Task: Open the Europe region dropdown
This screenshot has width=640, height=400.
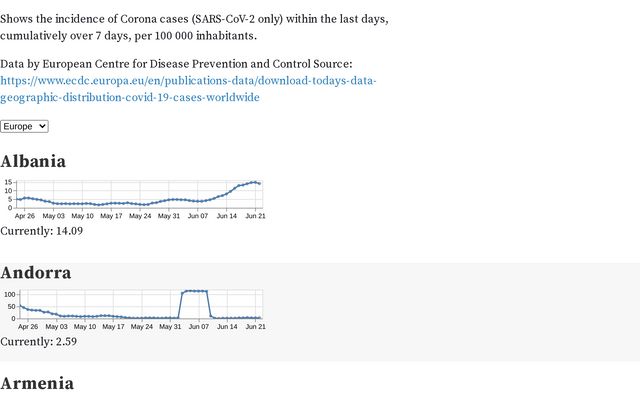Action: click(x=24, y=126)
